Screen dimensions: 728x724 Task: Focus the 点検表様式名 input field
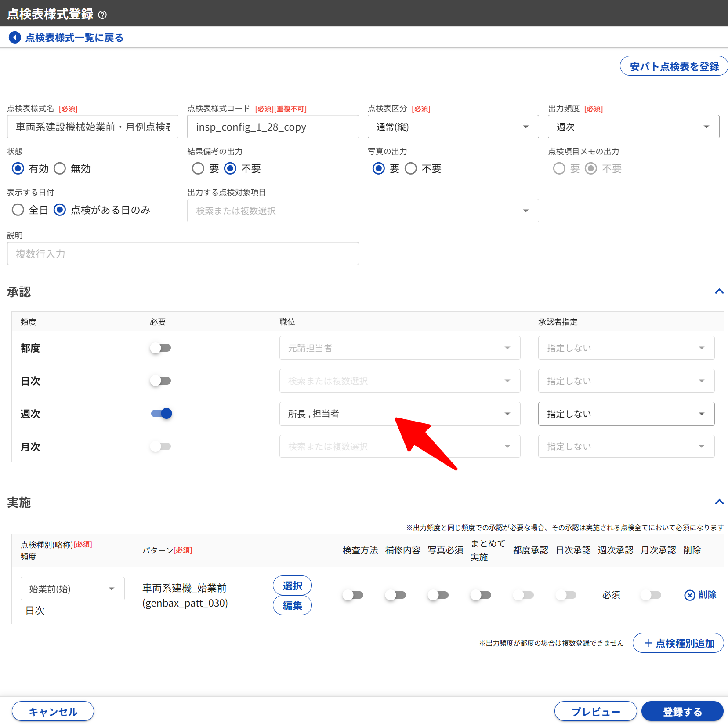coord(93,127)
